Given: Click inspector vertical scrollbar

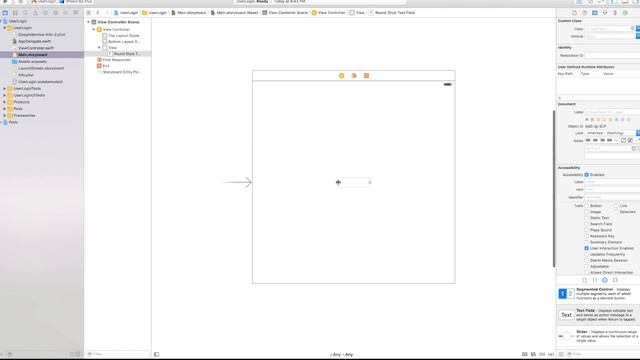Looking at the screenshot, I should point(554,188).
